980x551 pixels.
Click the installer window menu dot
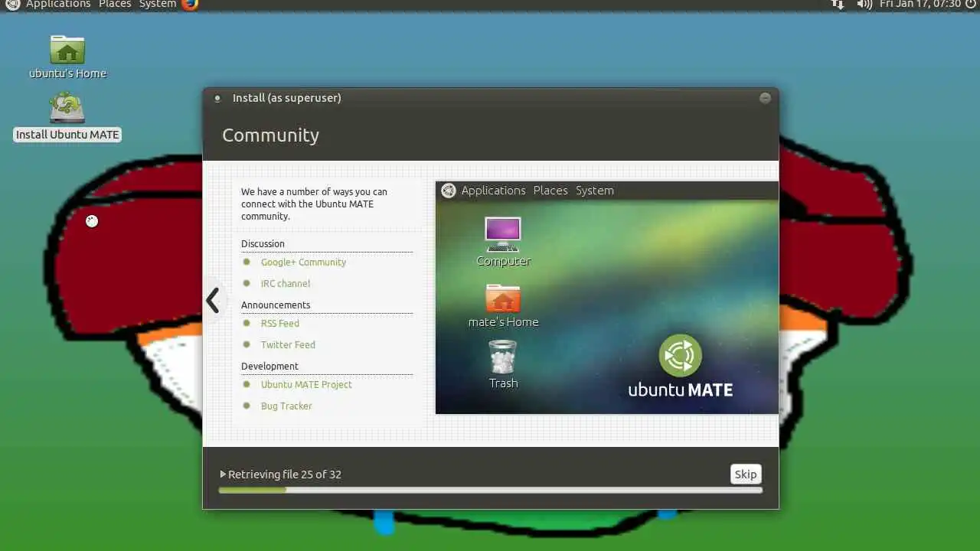point(217,98)
